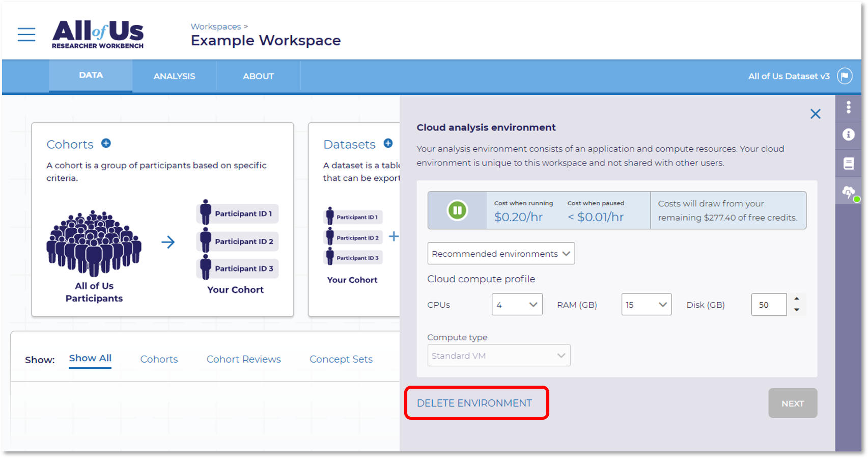868x458 pixels.
Task: Open the Compute type Standard VM dropdown
Action: (x=498, y=356)
